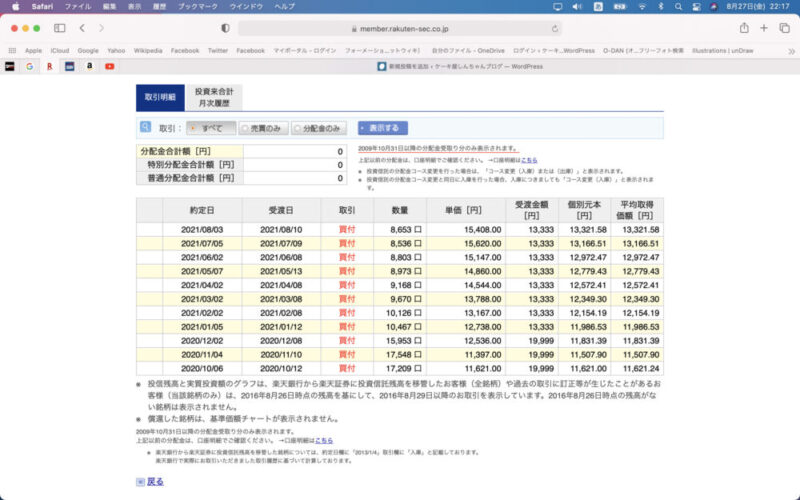This screenshot has width=800, height=500.
Task: Select the pinned Amazon tab
Action: point(89,66)
